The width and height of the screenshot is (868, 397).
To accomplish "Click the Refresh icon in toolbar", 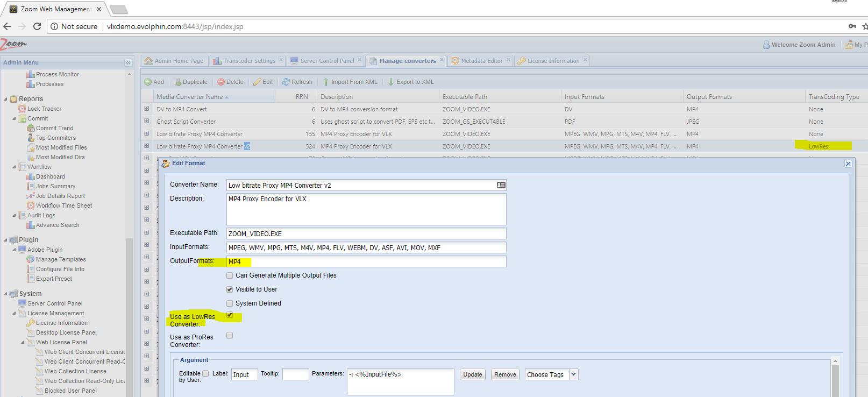I will (x=286, y=82).
